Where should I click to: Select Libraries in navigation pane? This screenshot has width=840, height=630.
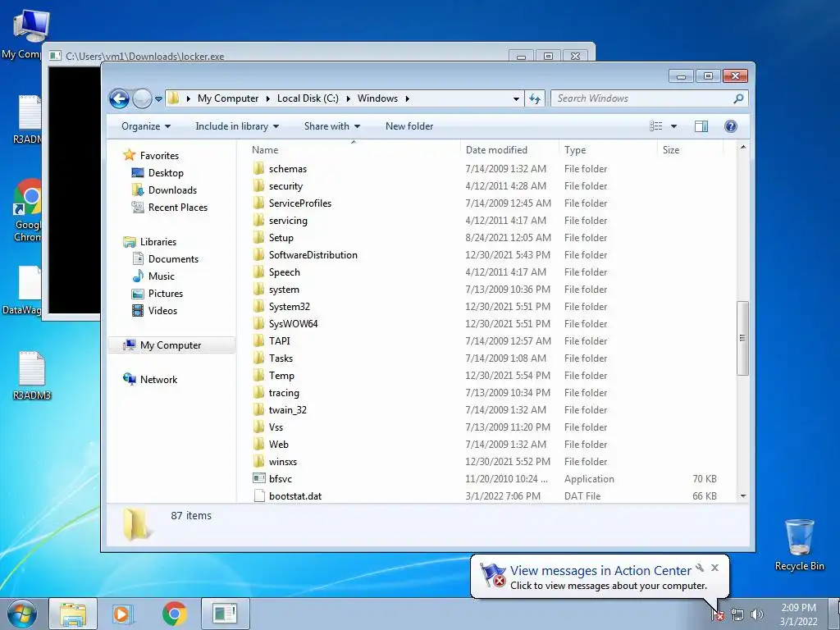157,242
